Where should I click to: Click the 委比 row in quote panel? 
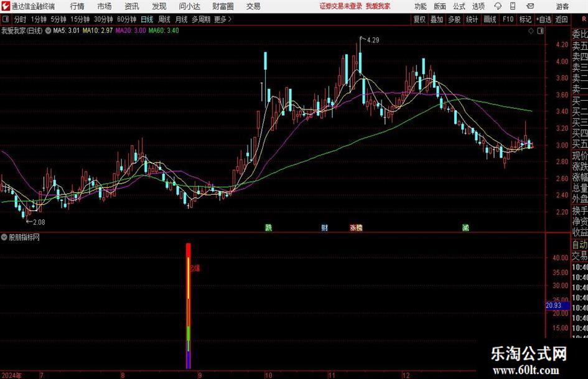coord(580,34)
